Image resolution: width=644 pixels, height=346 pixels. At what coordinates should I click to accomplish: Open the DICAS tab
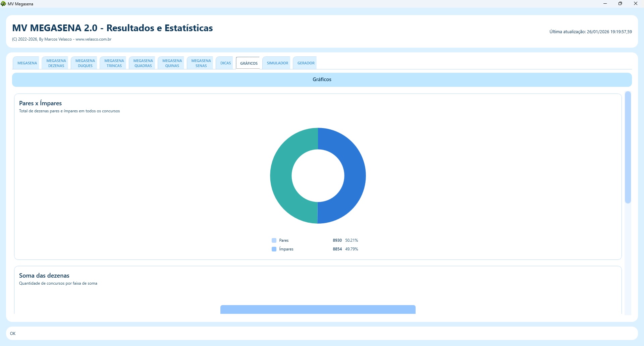[x=225, y=63]
